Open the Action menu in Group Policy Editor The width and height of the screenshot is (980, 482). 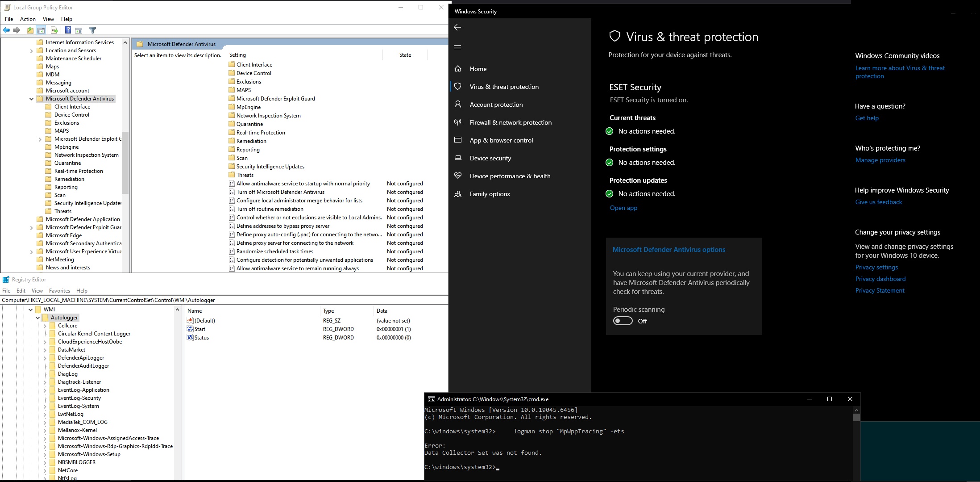[28, 19]
